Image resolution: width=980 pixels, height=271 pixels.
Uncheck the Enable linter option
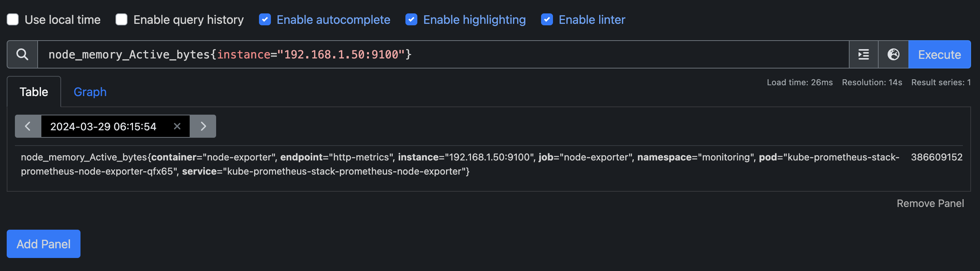point(547,19)
